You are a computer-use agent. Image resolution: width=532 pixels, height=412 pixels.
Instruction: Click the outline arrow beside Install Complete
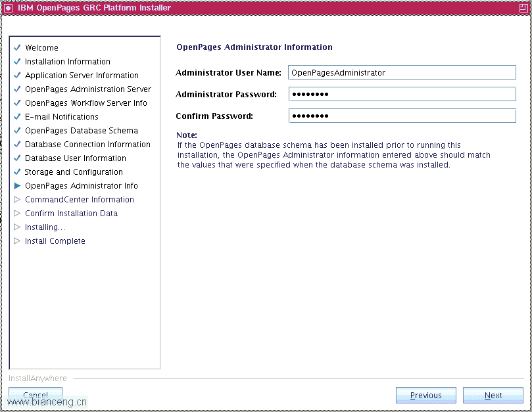click(x=17, y=240)
